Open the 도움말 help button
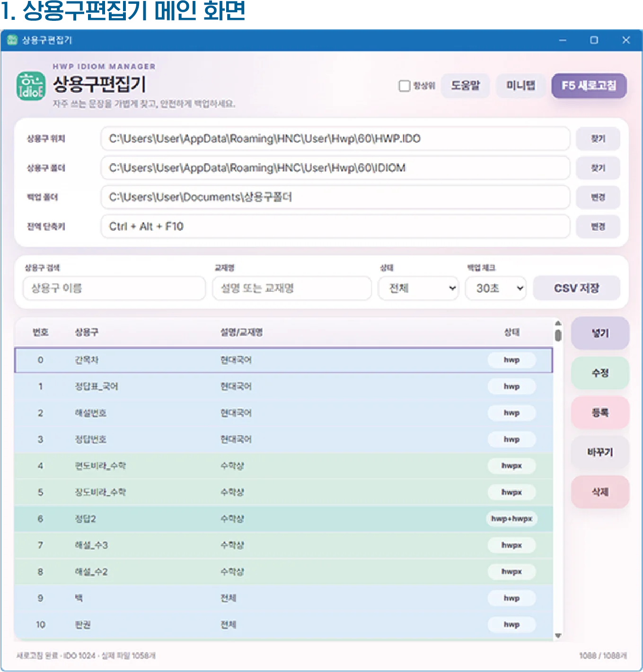This screenshot has height=672, width=643. click(x=465, y=86)
